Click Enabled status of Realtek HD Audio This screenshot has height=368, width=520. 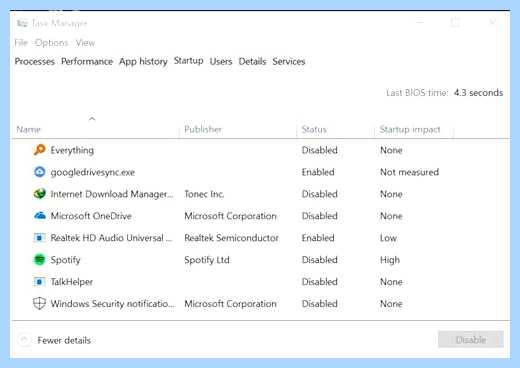click(318, 238)
